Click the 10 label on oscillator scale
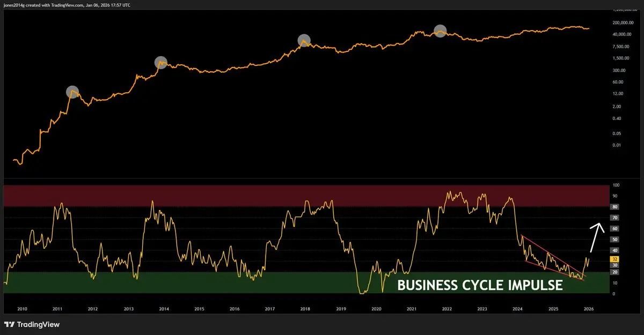The width and height of the screenshot is (644, 335). tap(615, 283)
